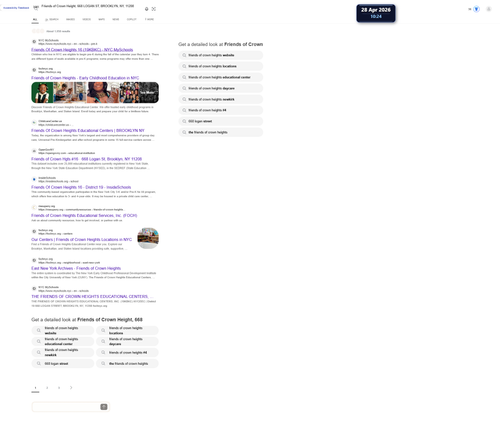Click the classroom thumbnail beside Our Centers result
The height and width of the screenshot is (423, 500).
tap(148, 238)
